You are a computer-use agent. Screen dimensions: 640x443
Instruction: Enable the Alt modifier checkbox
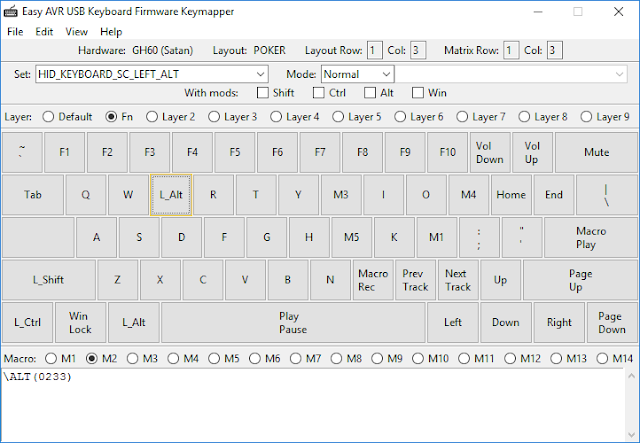pos(370,93)
